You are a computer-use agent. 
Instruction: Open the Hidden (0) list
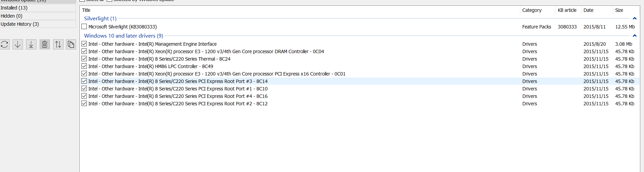(38, 16)
